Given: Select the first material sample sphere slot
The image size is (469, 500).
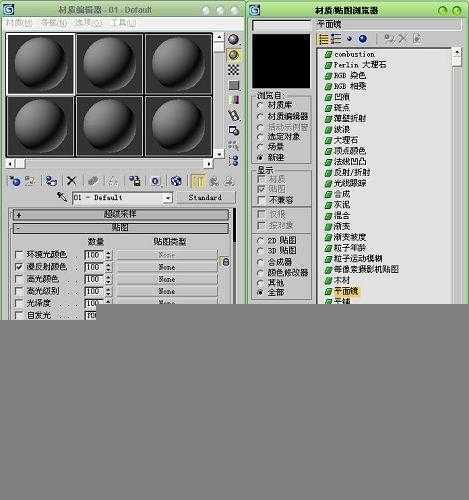Looking at the screenshot, I should [x=40, y=64].
